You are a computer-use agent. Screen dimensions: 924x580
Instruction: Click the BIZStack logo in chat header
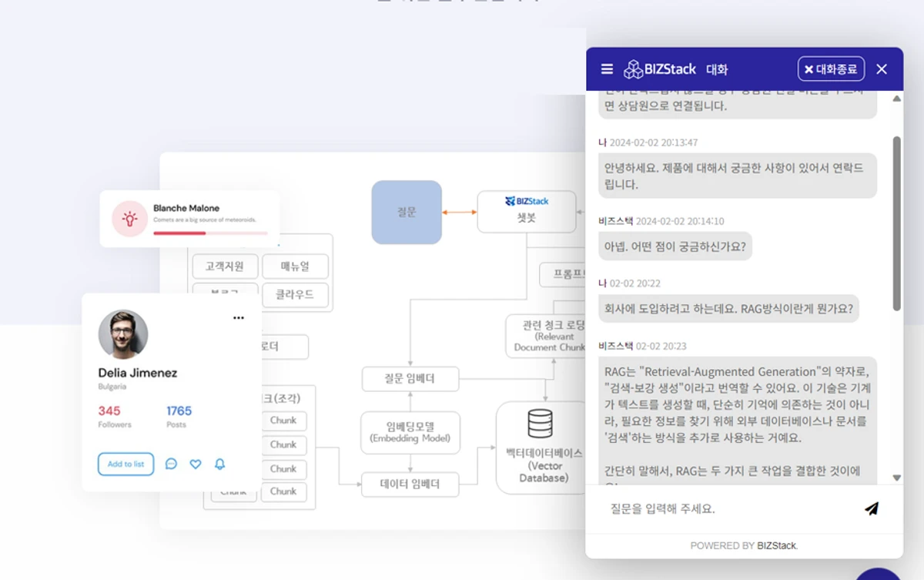(x=660, y=69)
